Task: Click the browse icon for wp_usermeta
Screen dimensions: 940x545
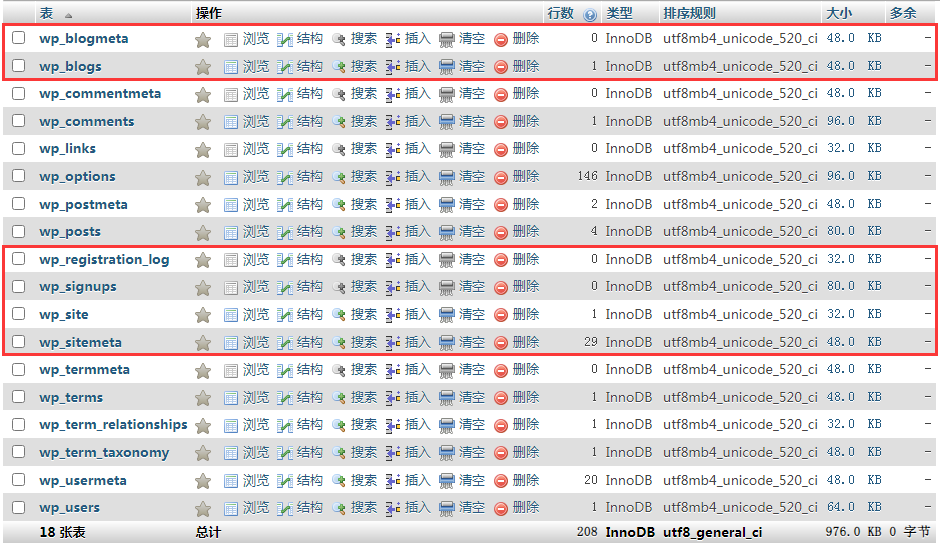Action: (x=231, y=481)
